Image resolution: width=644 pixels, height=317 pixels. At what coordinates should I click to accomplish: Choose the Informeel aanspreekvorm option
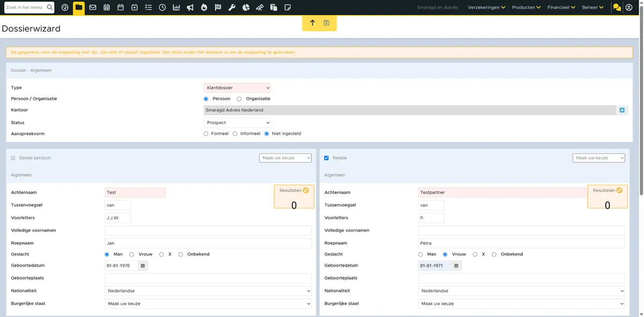pyautogui.click(x=235, y=134)
